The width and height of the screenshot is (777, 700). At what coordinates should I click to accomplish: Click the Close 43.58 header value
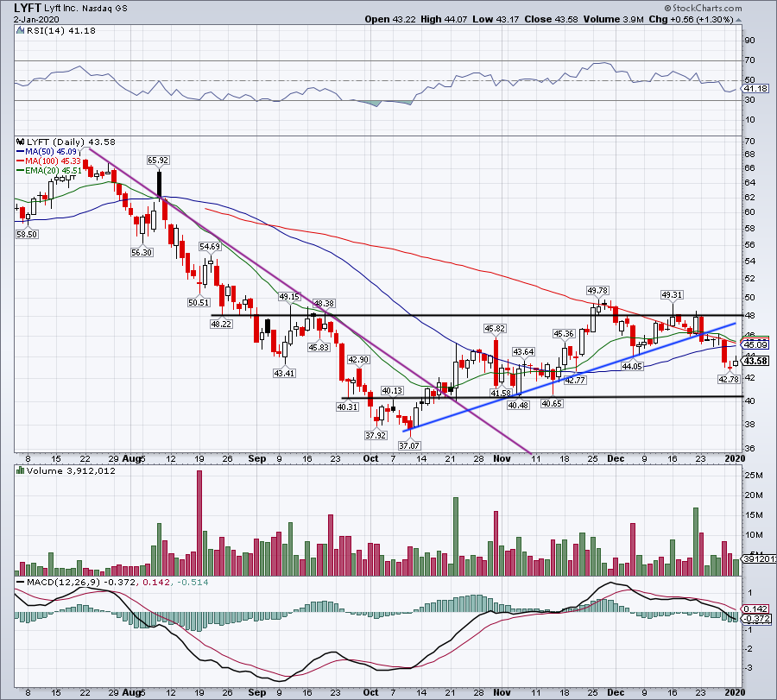point(551,19)
